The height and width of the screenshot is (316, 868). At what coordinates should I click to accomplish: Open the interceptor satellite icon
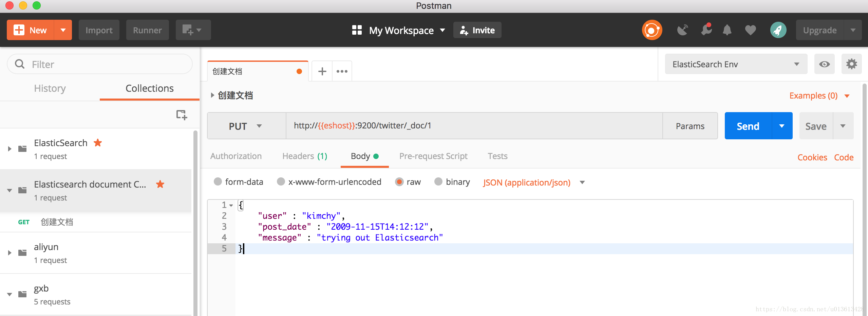click(x=682, y=30)
